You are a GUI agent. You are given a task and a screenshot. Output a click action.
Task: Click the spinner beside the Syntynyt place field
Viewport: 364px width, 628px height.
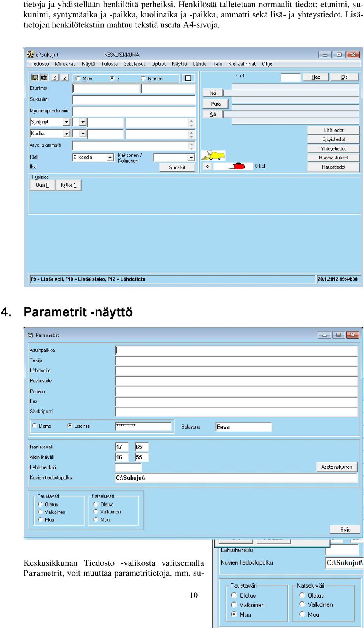point(191,123)
